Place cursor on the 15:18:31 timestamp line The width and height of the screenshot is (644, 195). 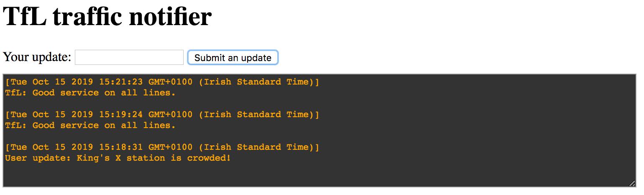pos(162,147)
